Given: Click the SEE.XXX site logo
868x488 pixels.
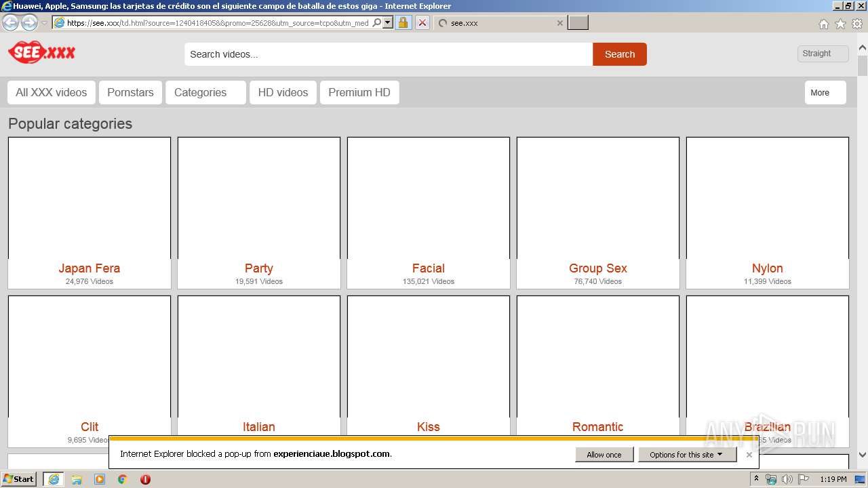Looking at the screenshot, I should coord(42,52).
